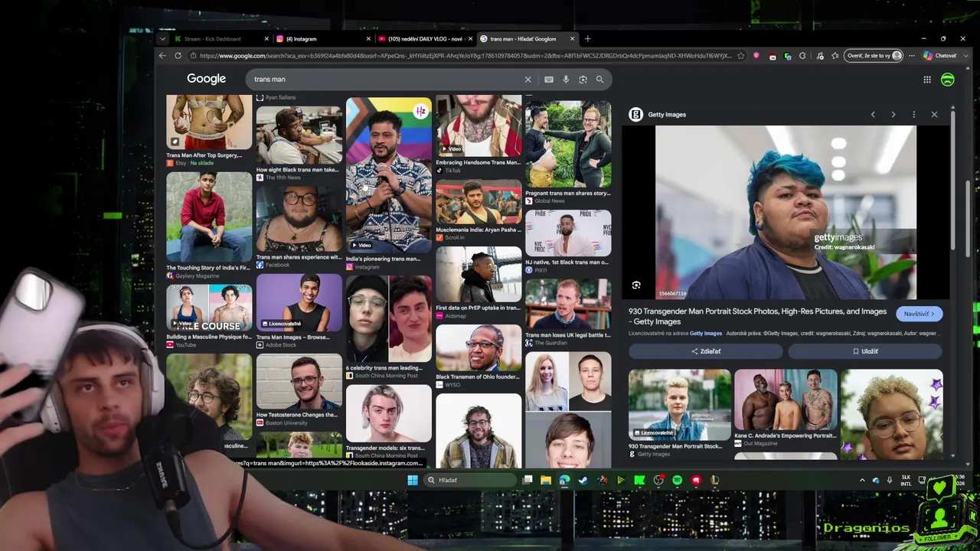Viewport: 980px width, 551px height.
Task: Launch Steam from the taskbar
Action: pyautogui.click(x=583, y=481)
